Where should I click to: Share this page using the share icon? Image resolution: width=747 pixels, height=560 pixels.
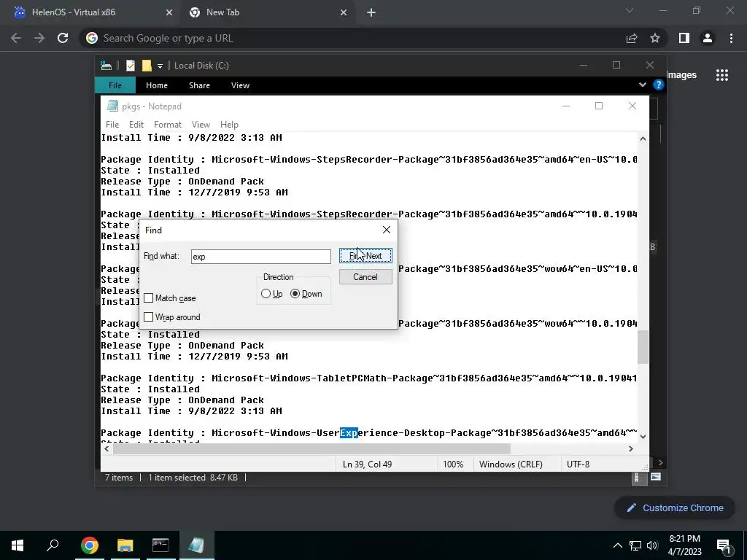pos(632,38)
